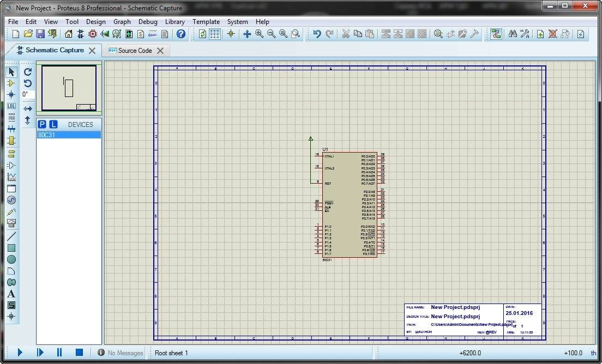Center view using blue pan arrows icon
602x364 pixels.
pyautogui.click(x=247, y=34)
